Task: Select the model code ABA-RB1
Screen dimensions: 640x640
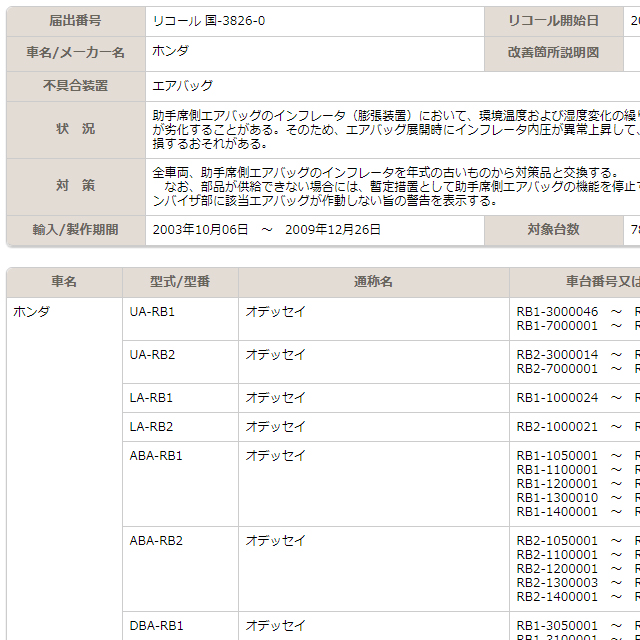Action: (x=156, y=456)
